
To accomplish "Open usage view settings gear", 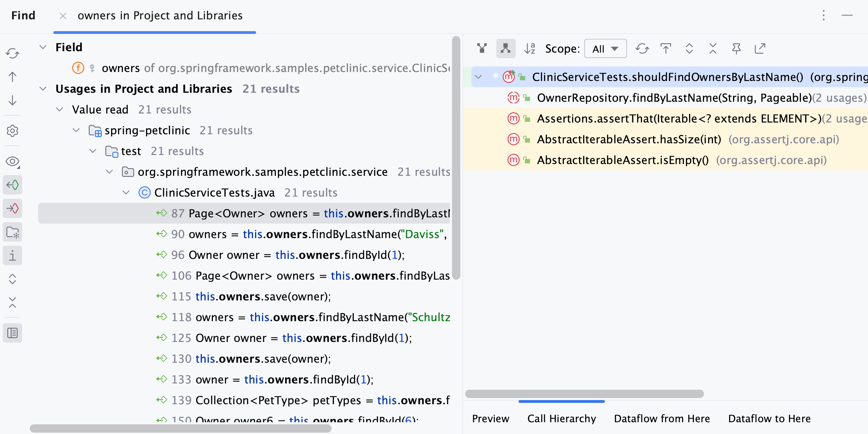I will (12, 131).
